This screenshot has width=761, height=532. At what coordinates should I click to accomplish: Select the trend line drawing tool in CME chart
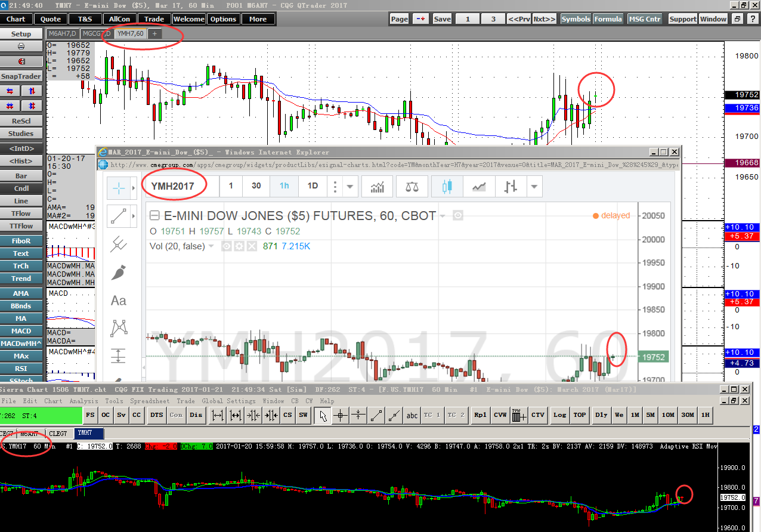[x=119, y=216]
